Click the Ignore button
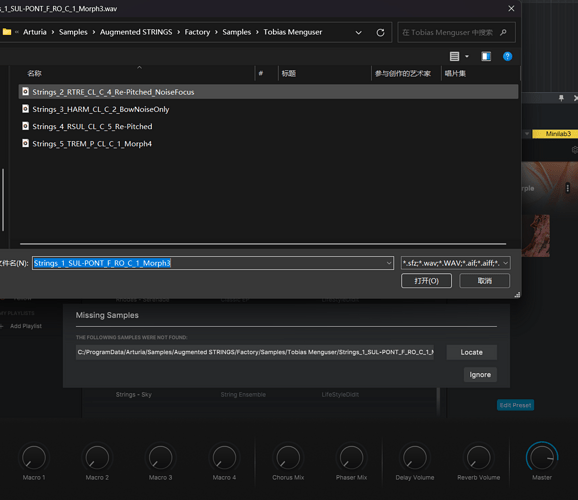The height and width of the screenshot is (500, 578). click(480, 375)
